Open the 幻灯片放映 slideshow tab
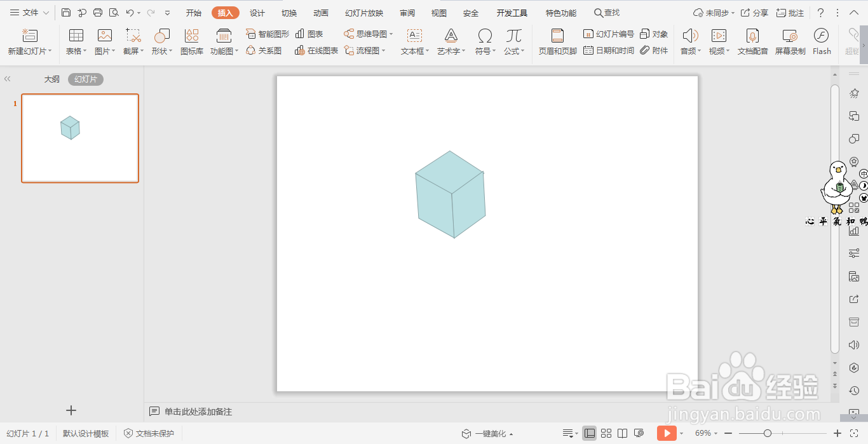Screen dimensions: 868x444 pos(364,13)
